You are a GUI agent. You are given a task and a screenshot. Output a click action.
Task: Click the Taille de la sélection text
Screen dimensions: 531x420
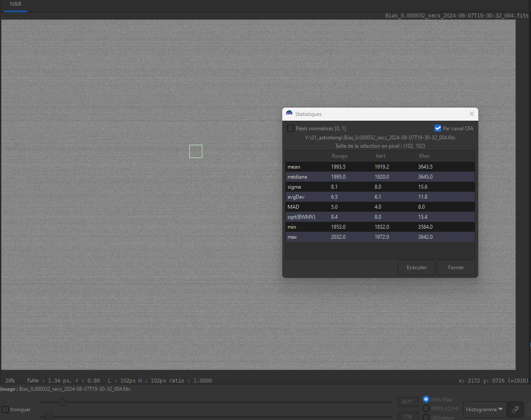pos(380,146)
